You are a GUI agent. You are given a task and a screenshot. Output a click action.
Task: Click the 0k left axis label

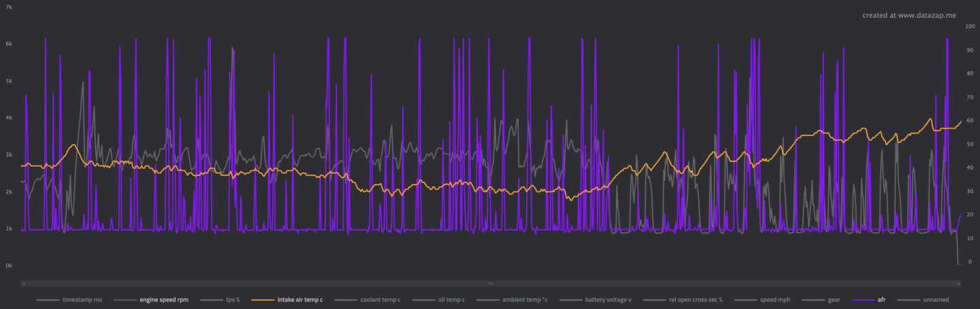pyautogui.click(x=9, y=266)
